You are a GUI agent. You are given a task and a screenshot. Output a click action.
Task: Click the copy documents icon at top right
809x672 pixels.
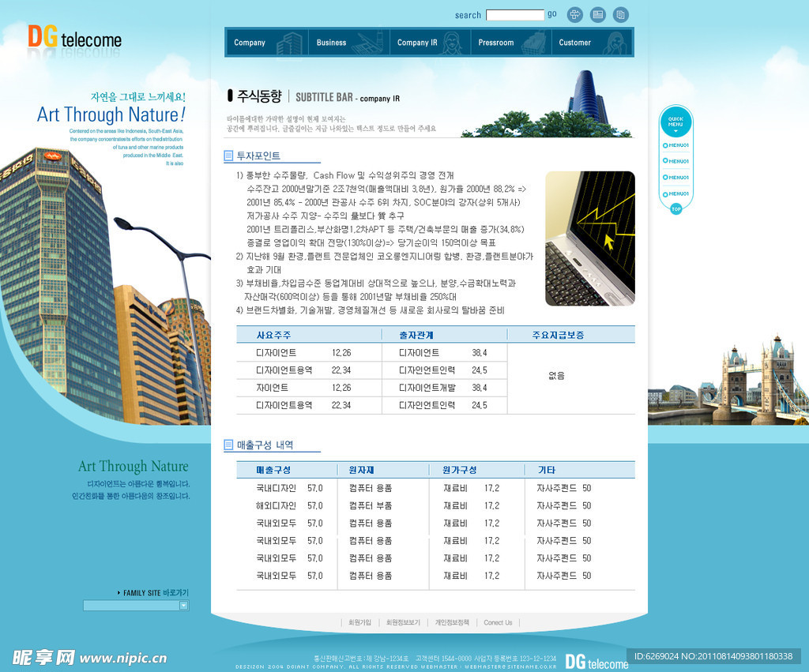pyautogui.click(x=621, y=14)
